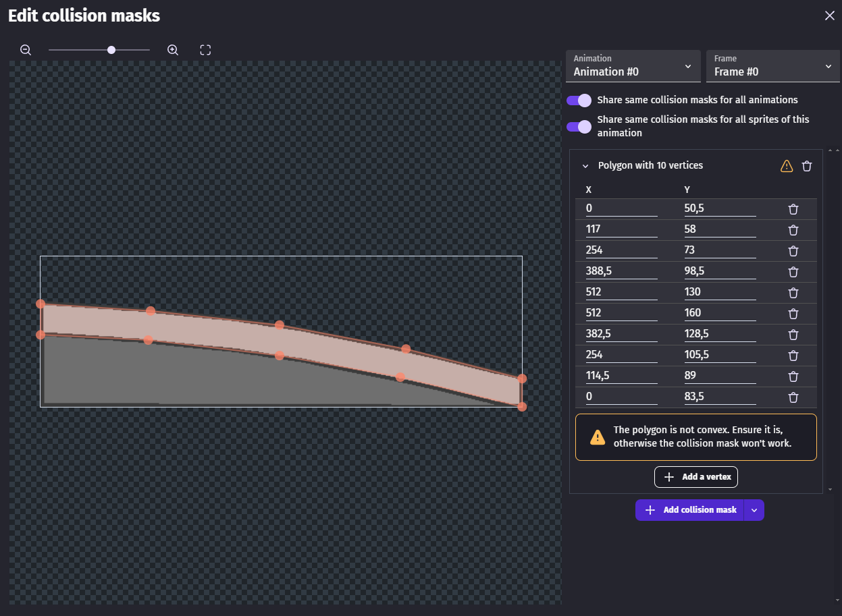Delete the vertex at 512 ; 160
Image resolution: width=842 pixels, height=616 pixels.
pyautogui.click(x=793, y=314)
